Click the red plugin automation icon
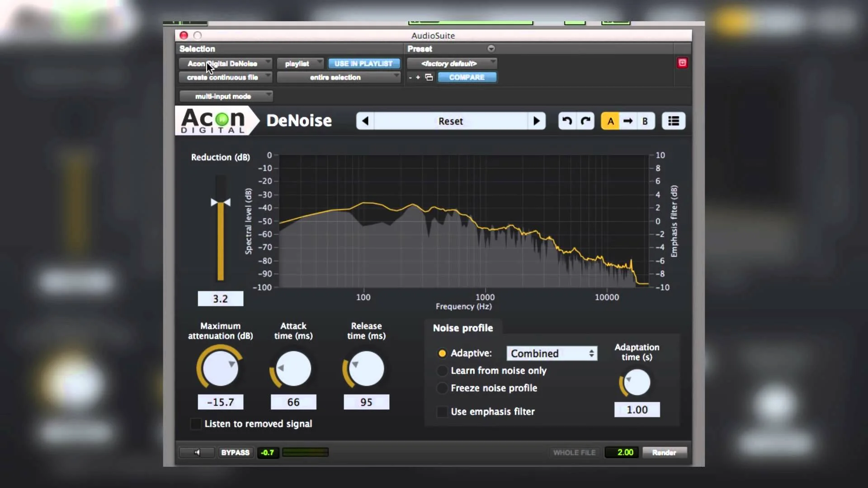 683,63
